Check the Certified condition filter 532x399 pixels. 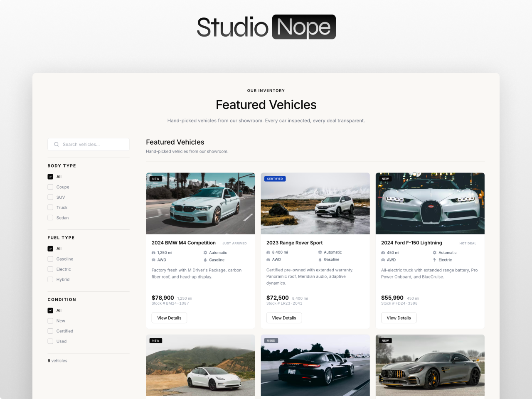(50, 331)
